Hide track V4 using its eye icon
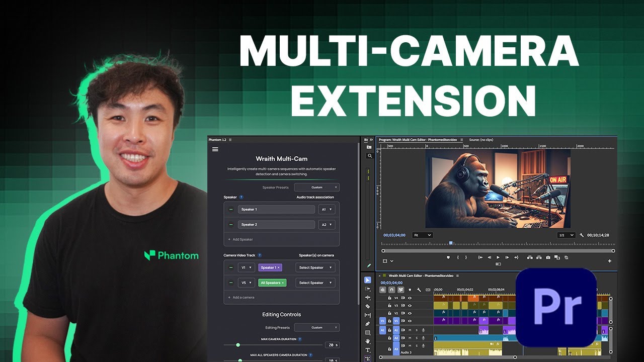Viewport: 644px width, 362px height. pos(410,298)
